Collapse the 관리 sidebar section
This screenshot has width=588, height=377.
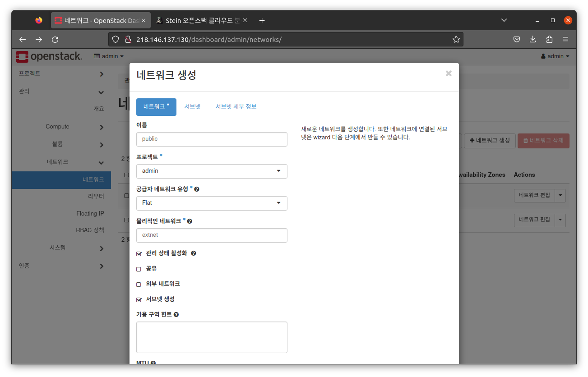point(61,92)
